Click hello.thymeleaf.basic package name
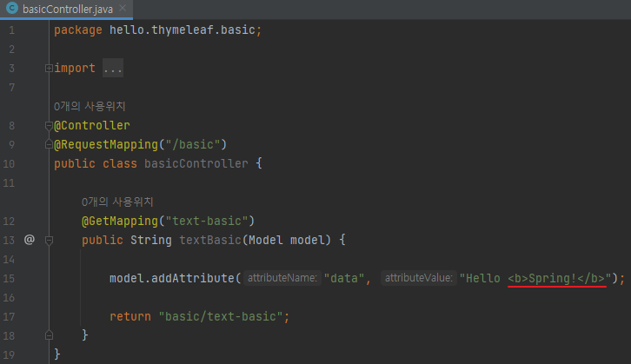Screen dimensions: 631x364 (183, 30)
